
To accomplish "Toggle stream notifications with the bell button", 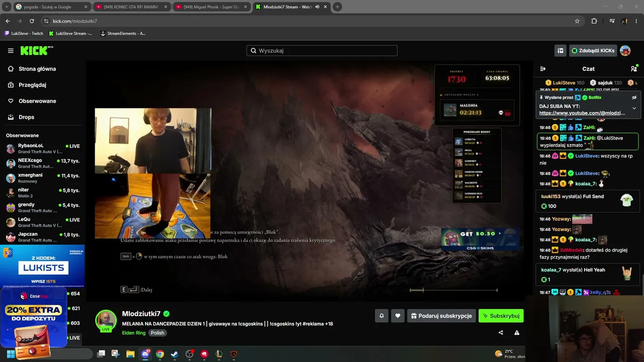I will coord(381,316).
